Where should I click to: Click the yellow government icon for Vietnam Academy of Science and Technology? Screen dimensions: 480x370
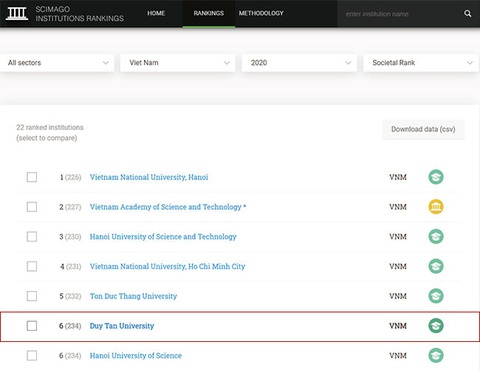pos(436,207)
